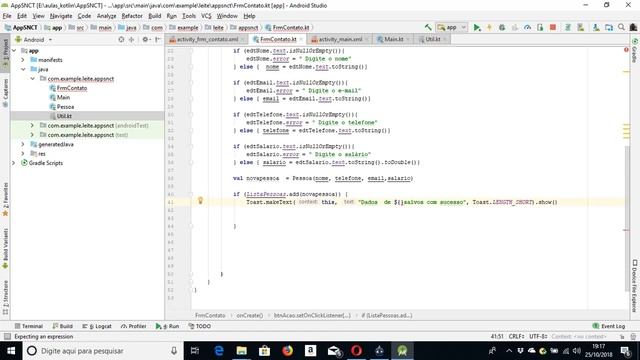This screenshot has width=640, height=360.
Task: Open the Android Profiler gauge icon in toolbar
Action: (x=527, y=27)
